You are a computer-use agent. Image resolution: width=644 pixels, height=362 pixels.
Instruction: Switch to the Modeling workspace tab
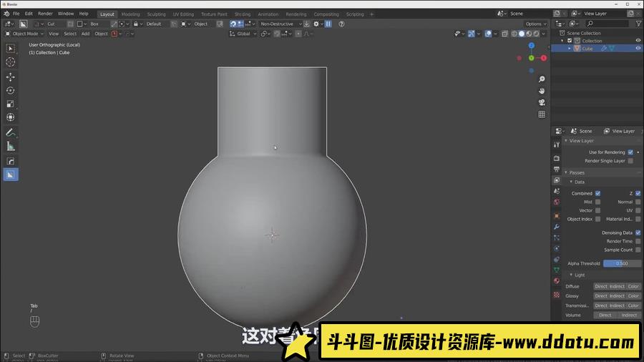pyautogui.click(x=131, y=14)
